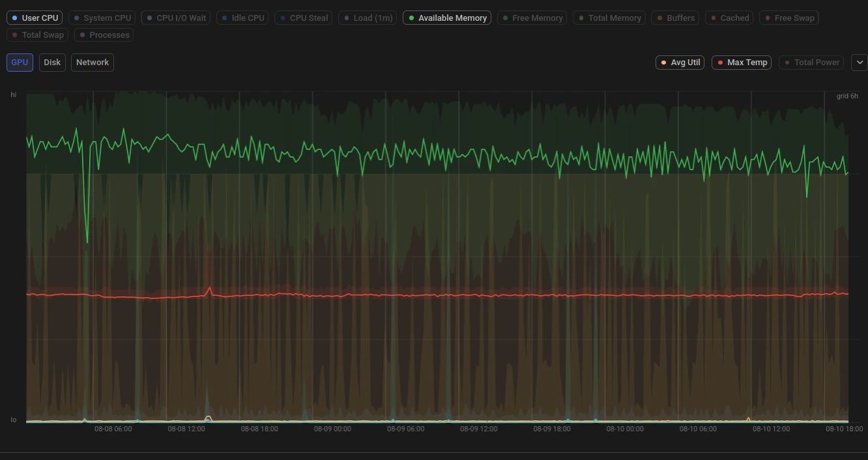The height and width of the screenshot is (460, 868).
Task: Click the 'hi' y-axis label
Action: click(13, 95)
